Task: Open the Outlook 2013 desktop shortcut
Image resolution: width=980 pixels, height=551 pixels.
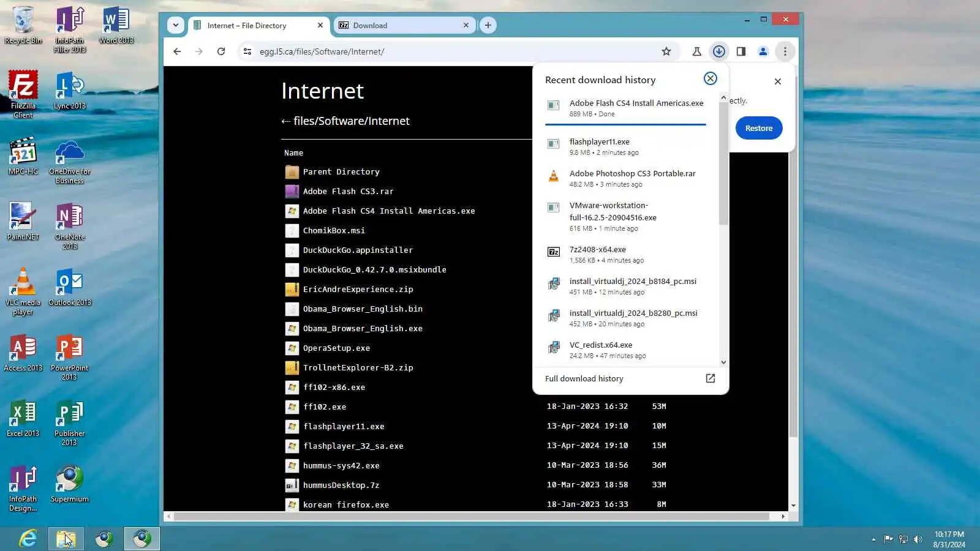Action: tap(70, 287)
